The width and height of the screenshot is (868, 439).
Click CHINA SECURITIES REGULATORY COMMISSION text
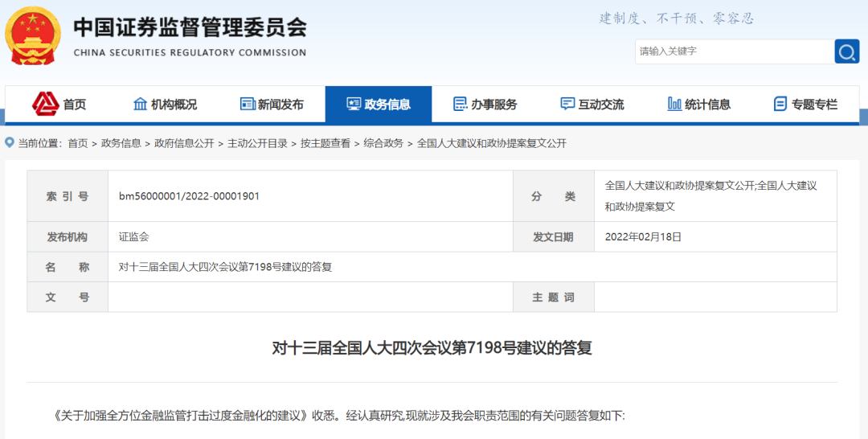190,52
